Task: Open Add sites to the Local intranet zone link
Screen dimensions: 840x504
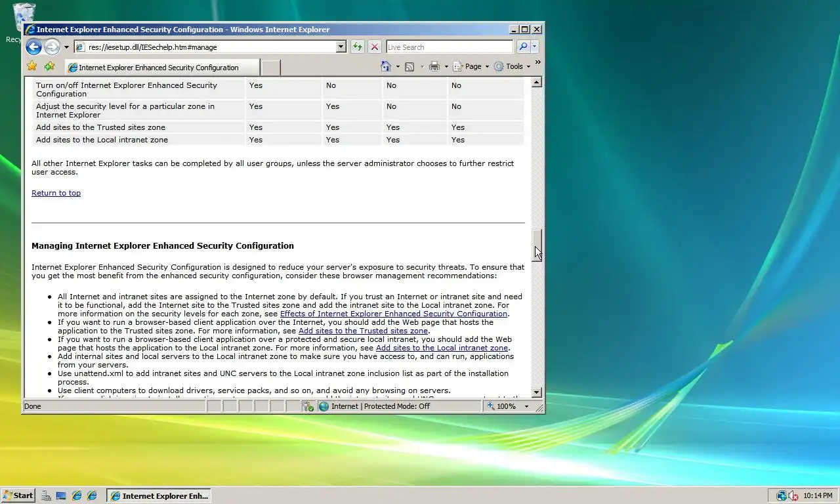Action: 442,348
